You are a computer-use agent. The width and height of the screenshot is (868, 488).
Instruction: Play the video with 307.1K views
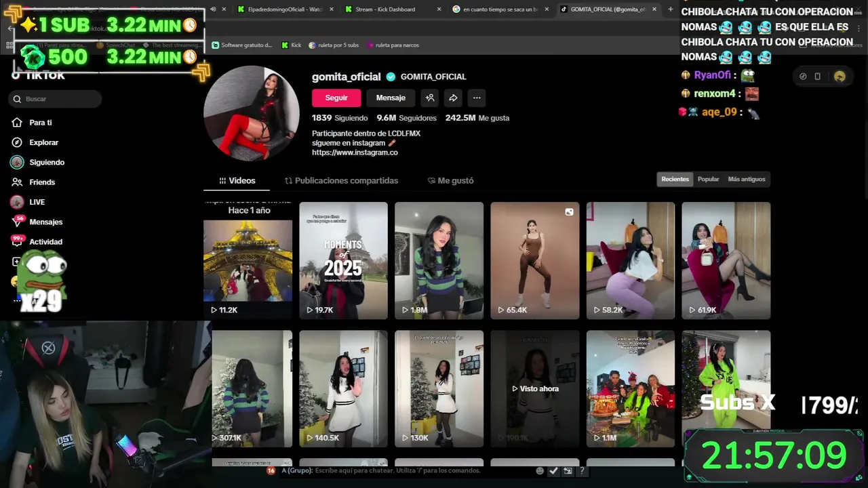tap(252, 388)
